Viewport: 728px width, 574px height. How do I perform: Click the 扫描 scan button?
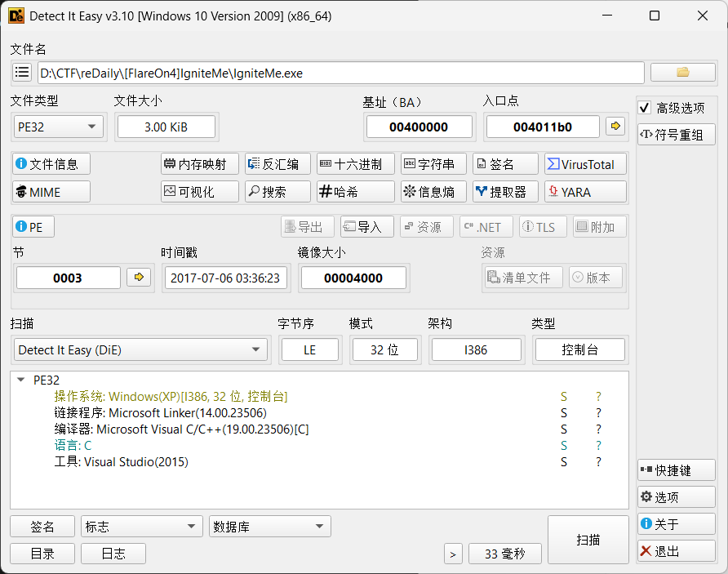588,540
